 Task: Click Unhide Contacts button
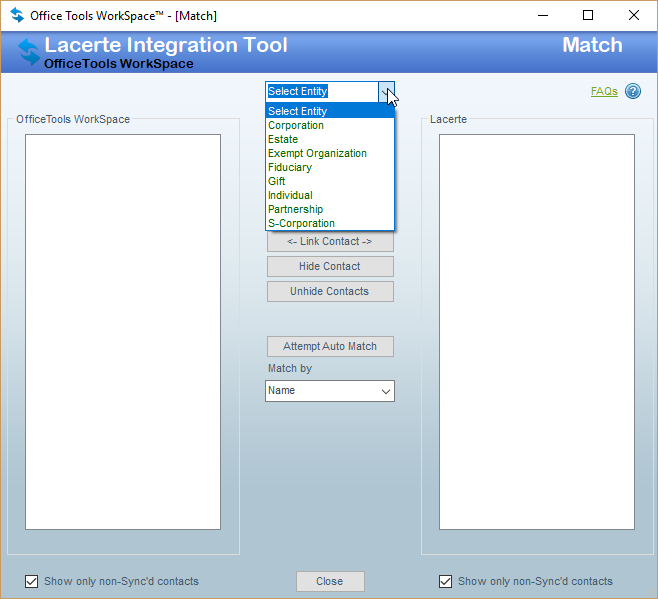click(x=330, y=291)
